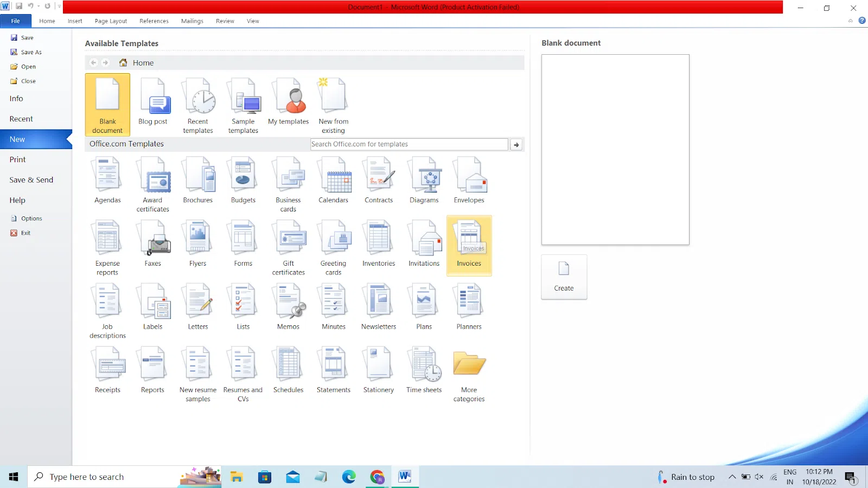This screenshot has width=868, height=488.
Task: Choose the Blog post template
Action: [153, 102]
